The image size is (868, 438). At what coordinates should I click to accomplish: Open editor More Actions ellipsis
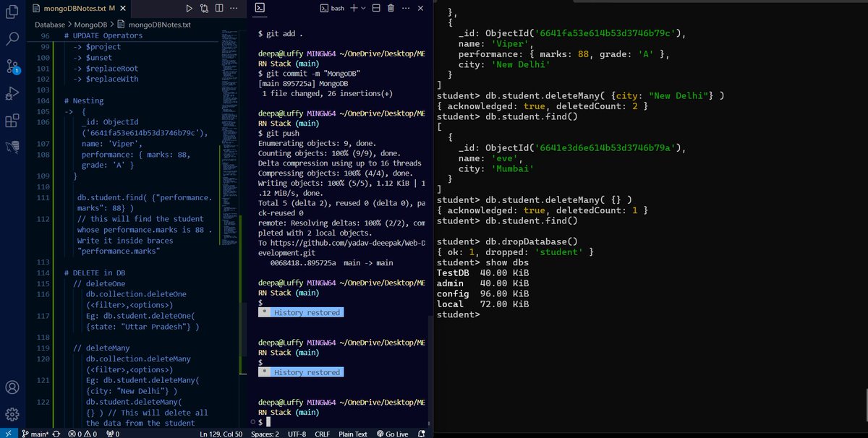(x=234, y=8)
